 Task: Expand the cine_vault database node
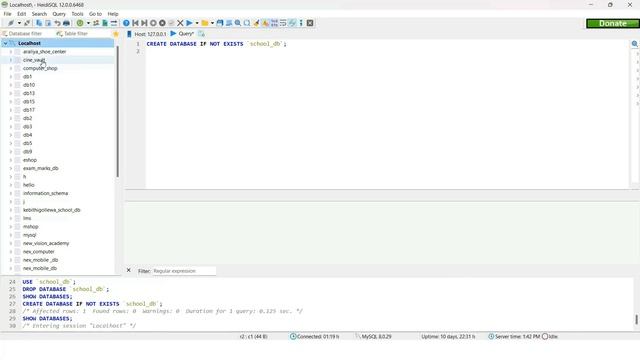point(11,60)
